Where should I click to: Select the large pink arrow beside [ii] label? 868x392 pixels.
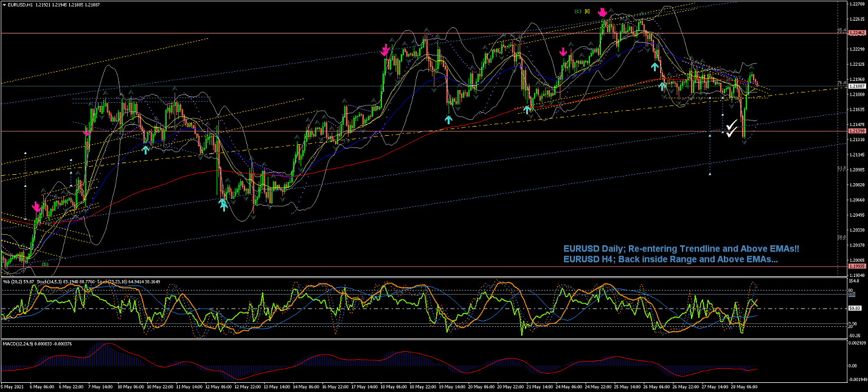(x=602, y=12)
